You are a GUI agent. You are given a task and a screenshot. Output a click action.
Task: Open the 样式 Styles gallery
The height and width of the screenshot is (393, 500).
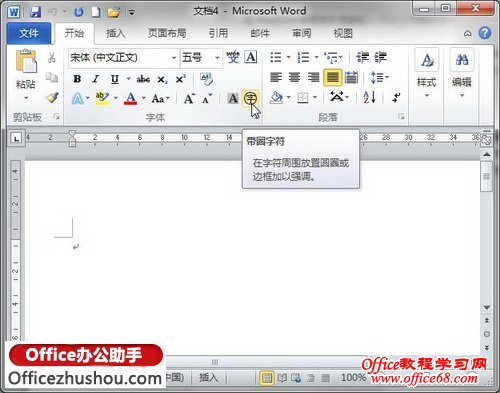pyautogui.click(x=427, y=74)
